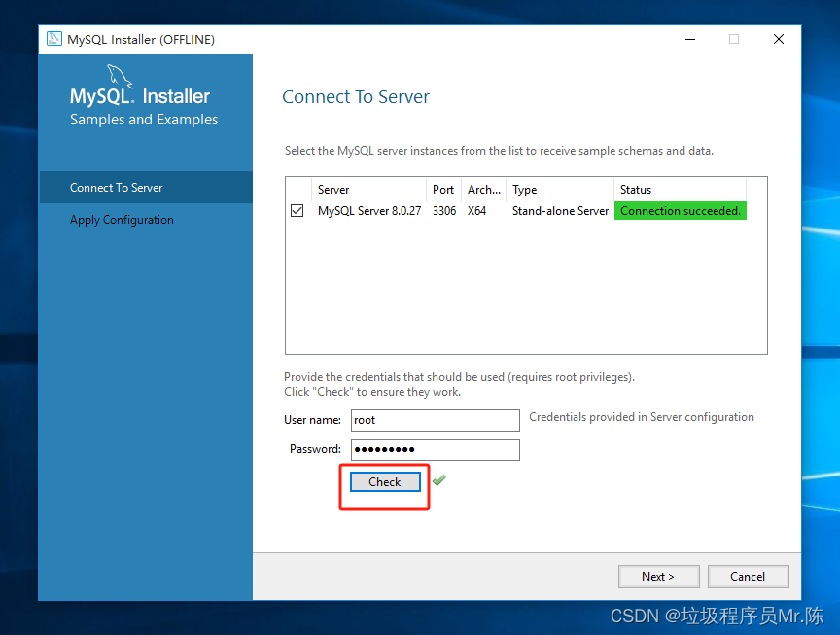Click the MySQL dolphin logo in sidebar
Screen dimensions: 840x635
pos(120,76)
